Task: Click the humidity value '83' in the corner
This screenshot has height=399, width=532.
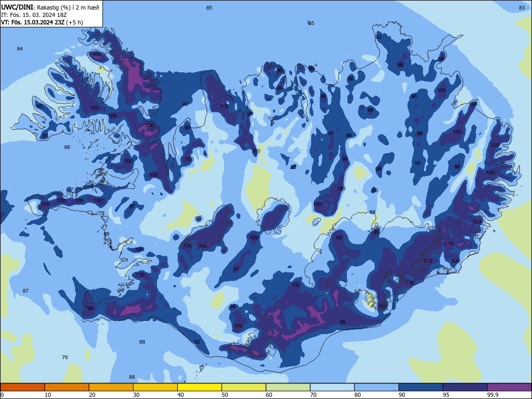Action: tap(522, 8)
